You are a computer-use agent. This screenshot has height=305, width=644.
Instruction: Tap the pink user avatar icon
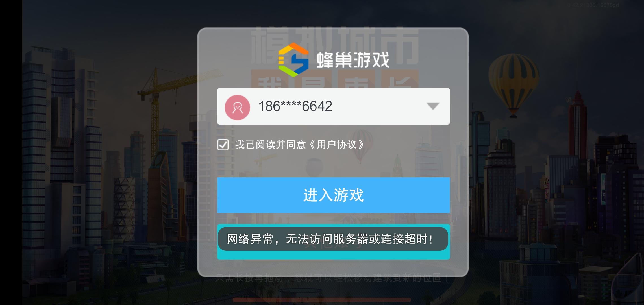click(x=237, y=107)
